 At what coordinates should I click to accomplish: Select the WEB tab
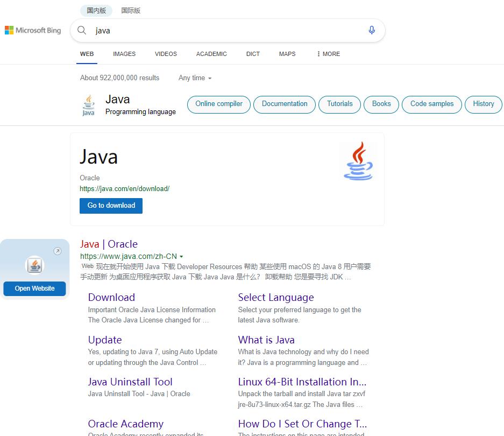[x=87, y=54]
